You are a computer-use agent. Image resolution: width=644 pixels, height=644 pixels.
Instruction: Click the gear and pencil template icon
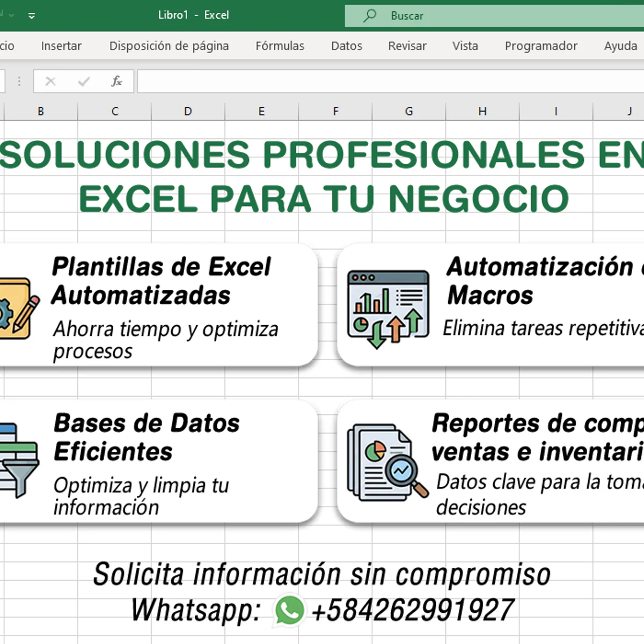click(x=19, y=309)
